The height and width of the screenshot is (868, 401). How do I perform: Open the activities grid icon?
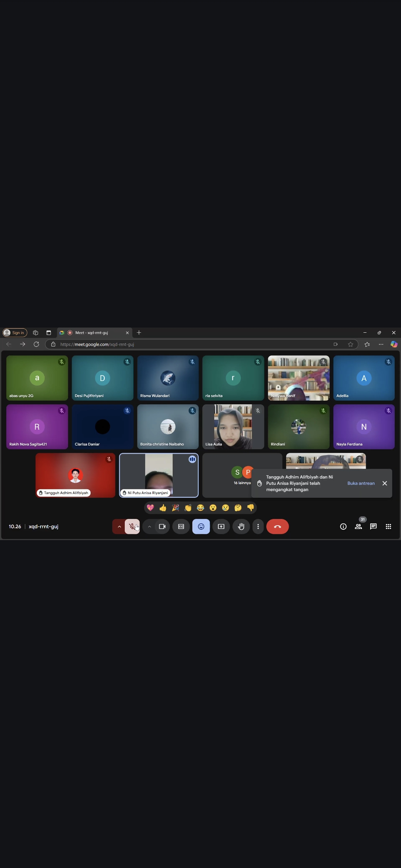tap(388, 526)
